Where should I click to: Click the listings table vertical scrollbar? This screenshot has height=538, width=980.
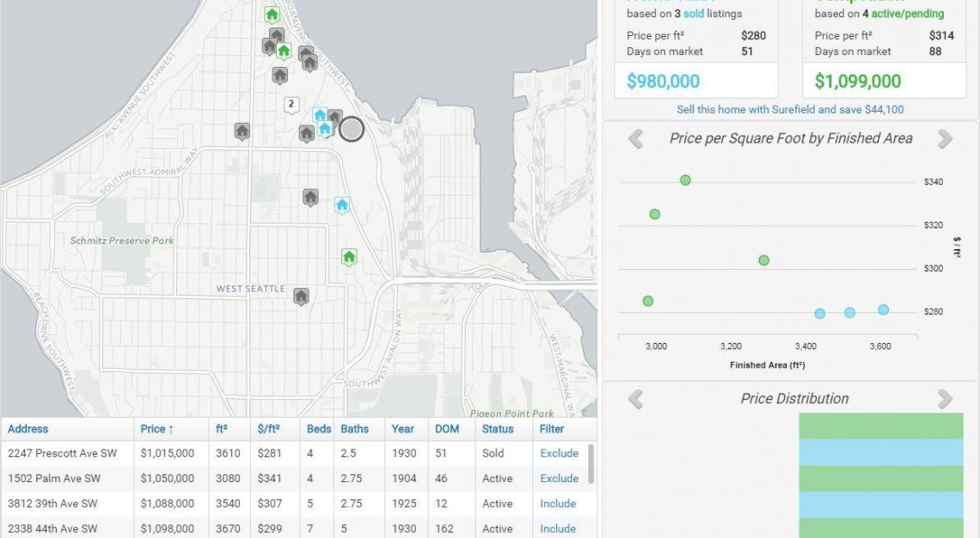pos(591,464)
